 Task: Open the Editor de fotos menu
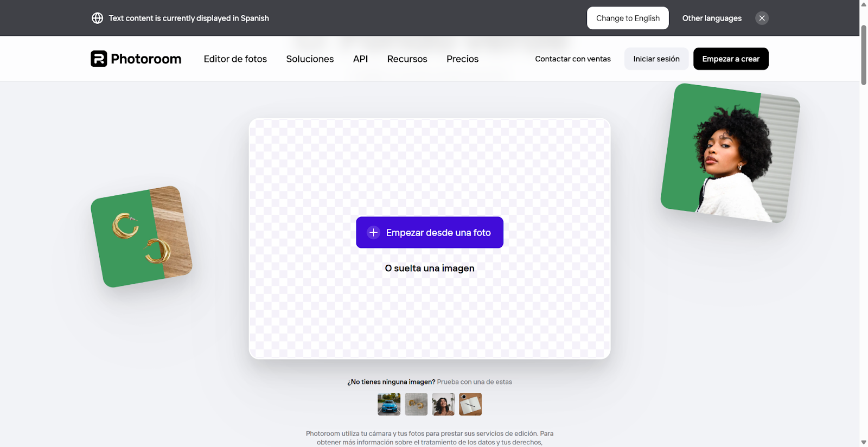click(x=235, y=59)
